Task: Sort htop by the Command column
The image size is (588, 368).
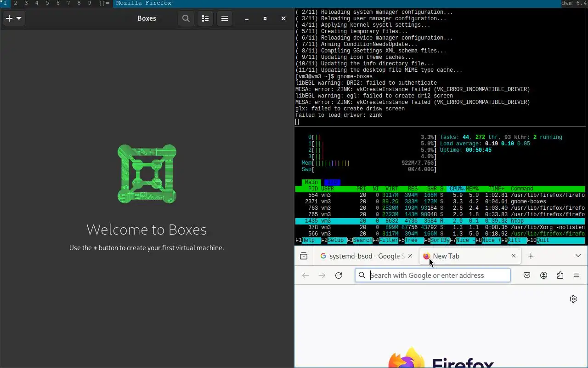Action: click(522, 189)
